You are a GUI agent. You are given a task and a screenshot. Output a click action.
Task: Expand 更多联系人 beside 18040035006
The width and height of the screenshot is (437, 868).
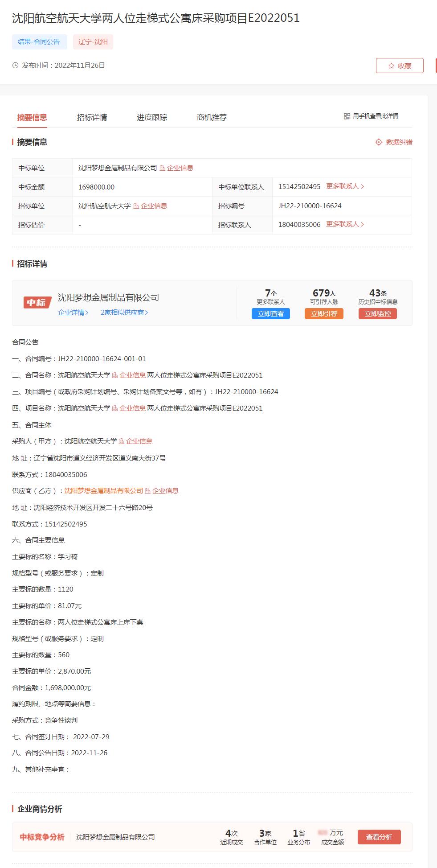(x=345, y=224)
